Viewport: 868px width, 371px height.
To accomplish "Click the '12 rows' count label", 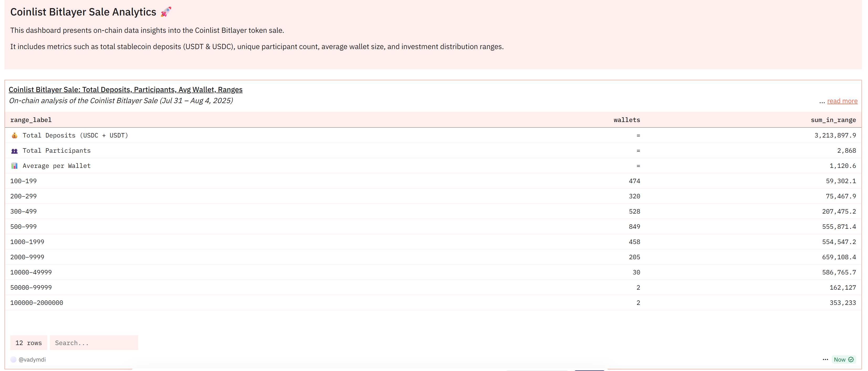I will pos(29,343).
